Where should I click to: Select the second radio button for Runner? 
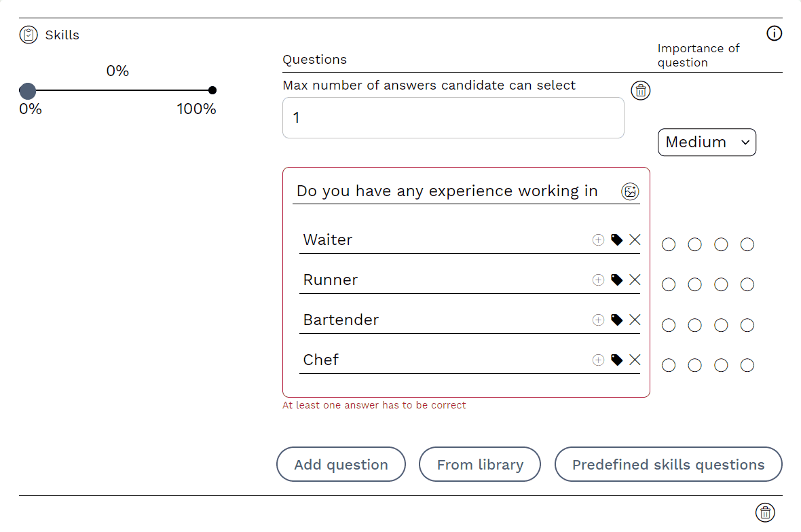pyautogui.click(x=694, y=285)
